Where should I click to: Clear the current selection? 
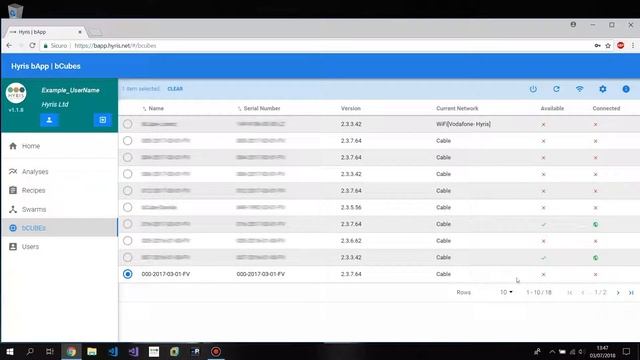[x=175, y=89]
